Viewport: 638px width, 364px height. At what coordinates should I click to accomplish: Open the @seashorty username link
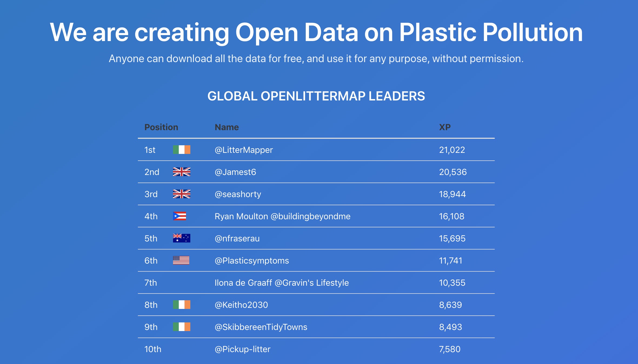pos(238,194)
